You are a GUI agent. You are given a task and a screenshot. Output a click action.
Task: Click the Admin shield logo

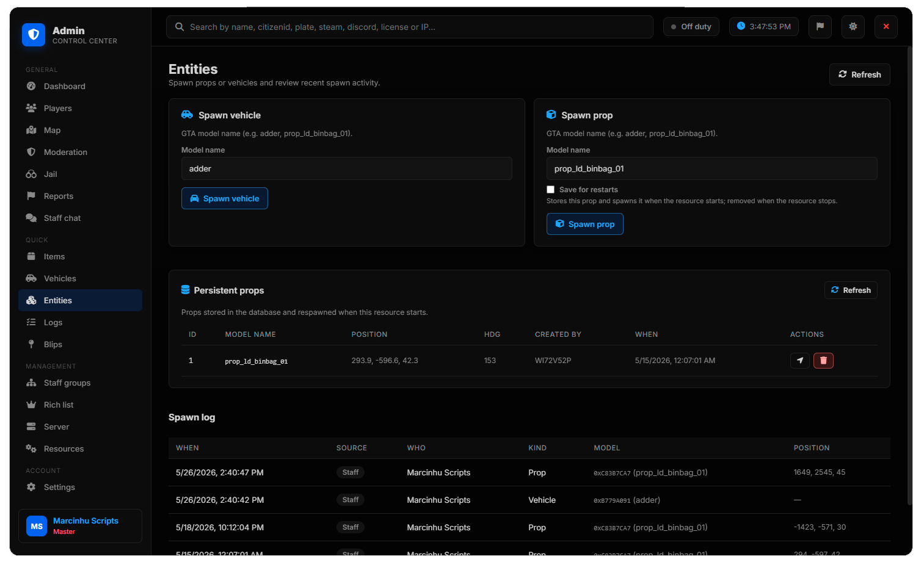coord(34,35)
